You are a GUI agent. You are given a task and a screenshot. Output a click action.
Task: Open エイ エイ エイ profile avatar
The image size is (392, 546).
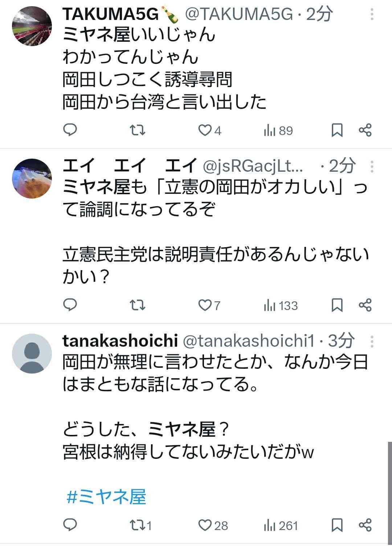click(x=32, y=178)
